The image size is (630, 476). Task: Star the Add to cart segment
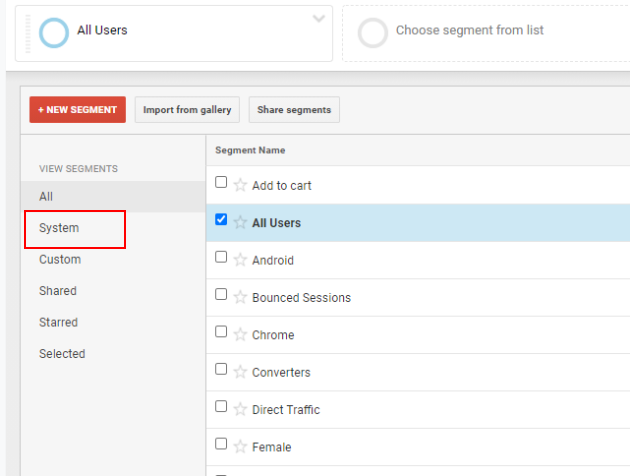pos(240,185)
